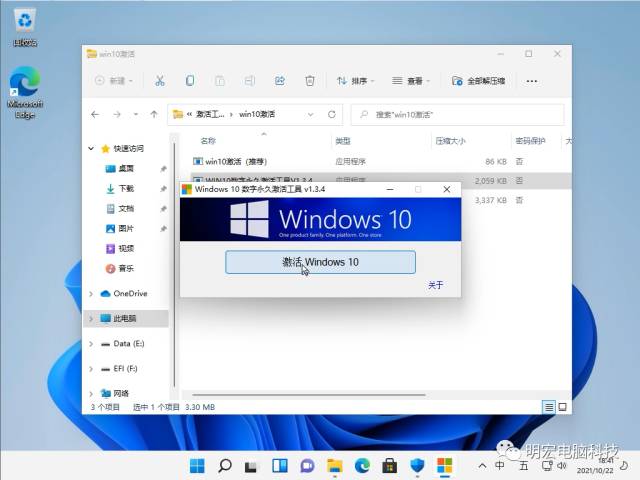Viewport: 640px width, 480px height.
Task: Expand the OneDrive tree node
Action: pyautogui.click(x=91, y=293)
